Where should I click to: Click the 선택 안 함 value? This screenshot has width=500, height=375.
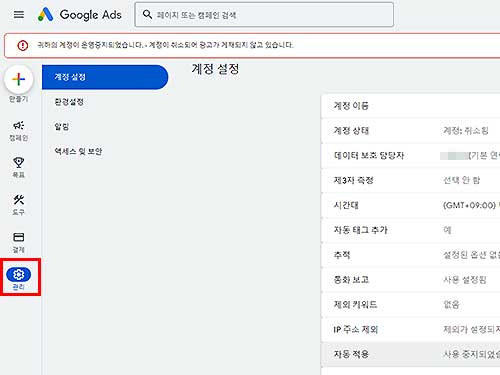coord(461,180)
